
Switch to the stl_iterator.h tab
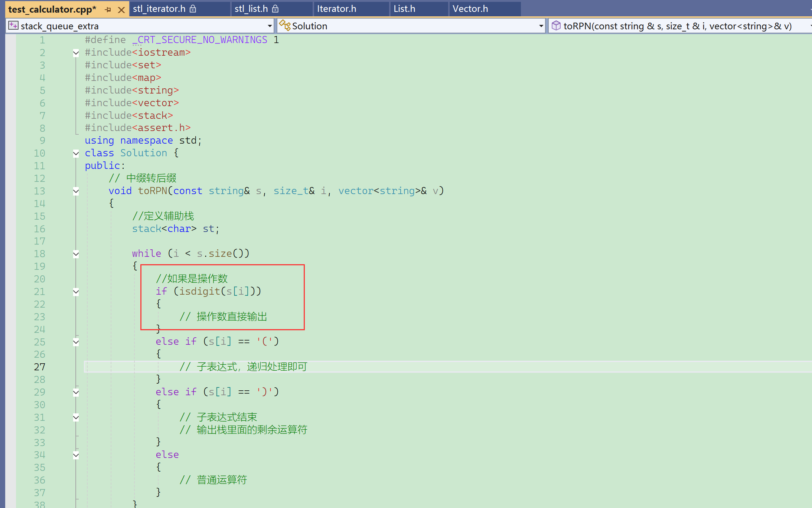point(159,9)
